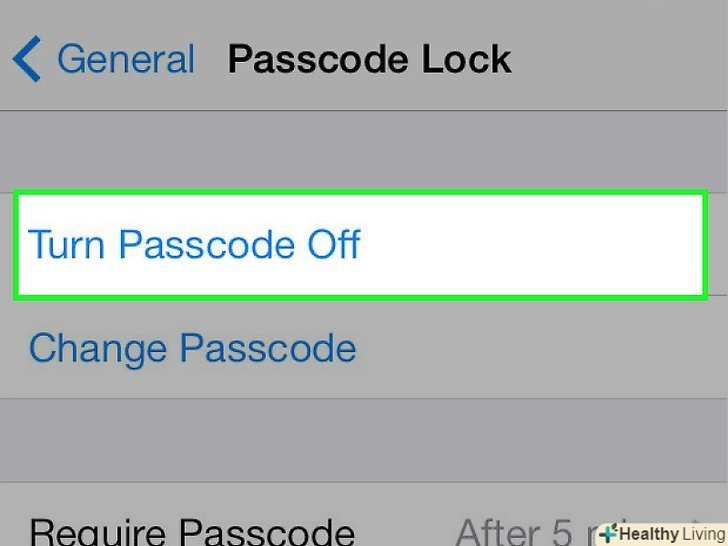Tap blank area right of Change Passcode
The width and height of the screenshot is (728, 546).
[540, 349]
